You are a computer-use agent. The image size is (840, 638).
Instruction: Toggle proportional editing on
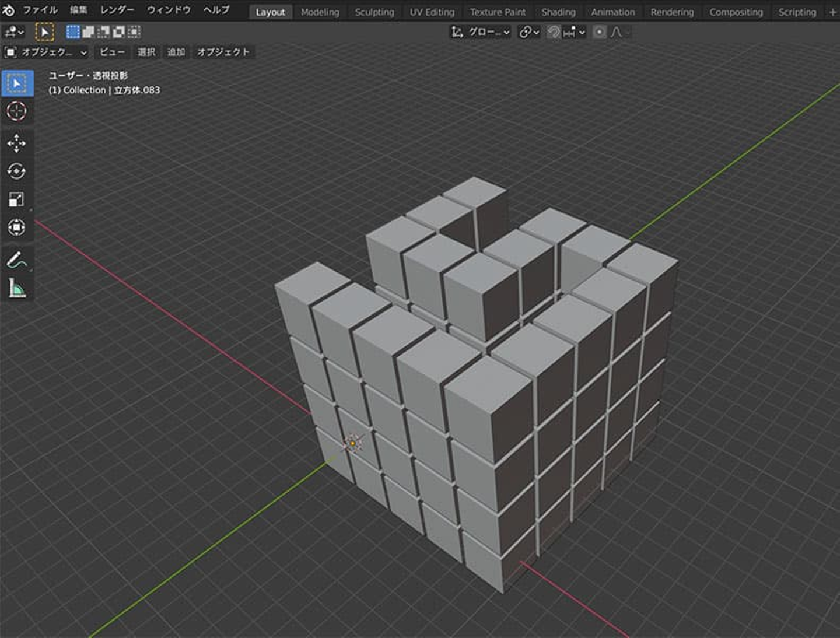click(599, 33)
